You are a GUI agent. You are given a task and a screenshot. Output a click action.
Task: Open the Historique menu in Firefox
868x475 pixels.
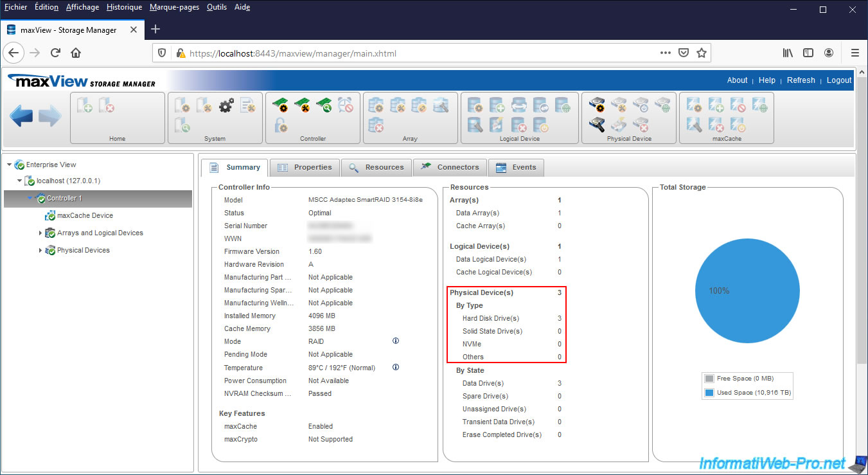tap(124, 7)
